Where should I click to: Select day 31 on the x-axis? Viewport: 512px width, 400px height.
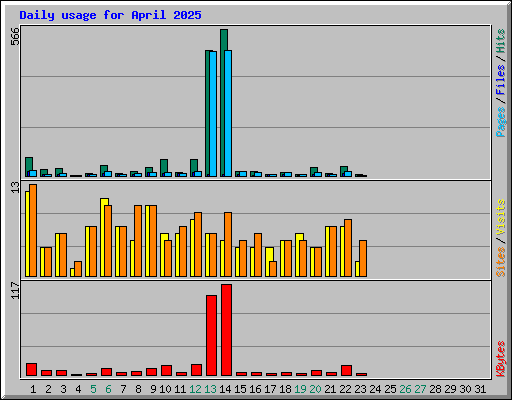(x=480, y=389)
